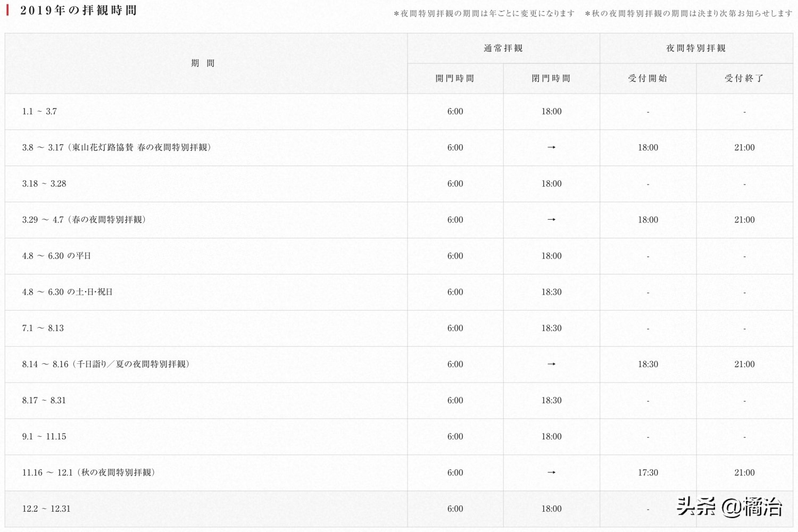Click 6:00 opening time for 8.17 ~ 8.31
This screenshot has width=798, height=532.
(x=455, y=401)
